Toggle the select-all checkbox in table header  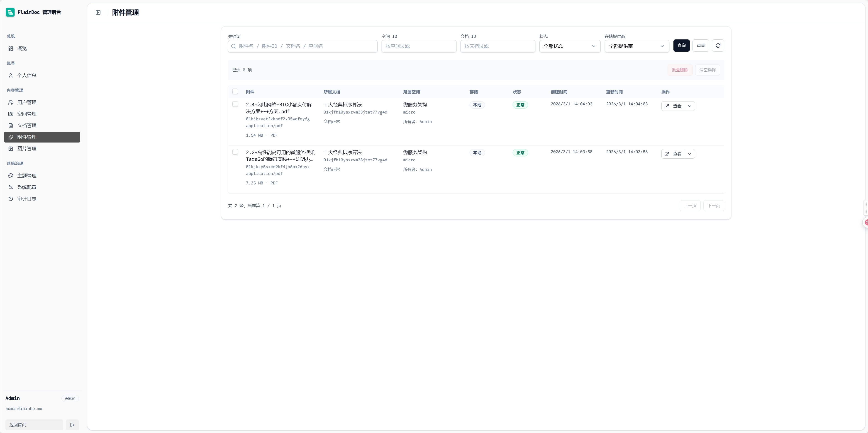[x=235, y=92]
